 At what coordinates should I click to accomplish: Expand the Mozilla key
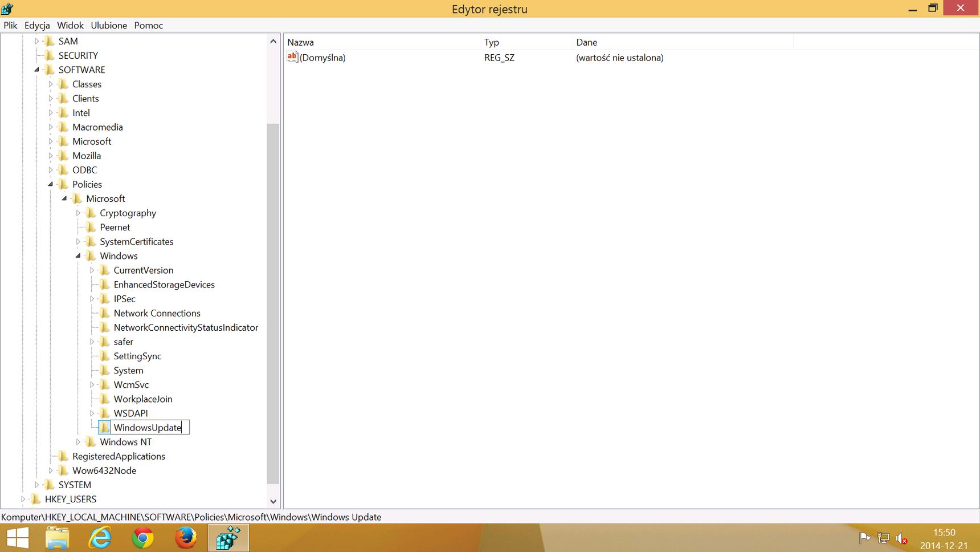click(x=50, y=155)
